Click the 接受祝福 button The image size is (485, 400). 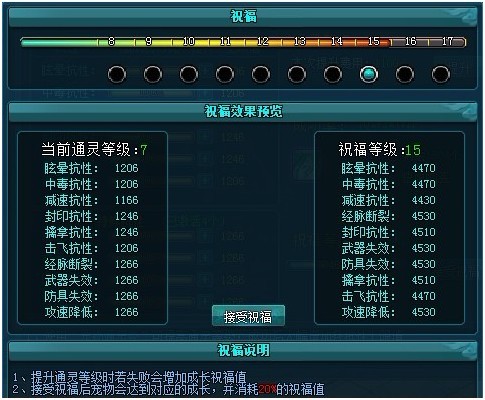pyautogui.click(x=248, y=316)
